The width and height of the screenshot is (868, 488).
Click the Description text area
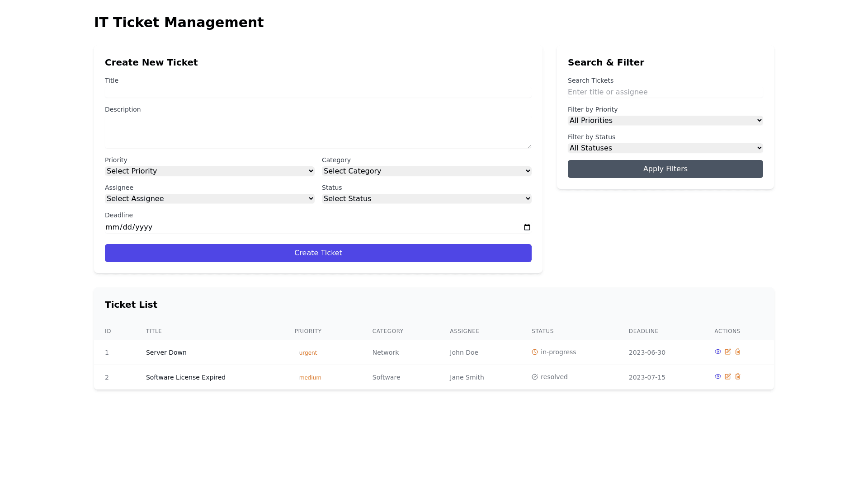click(318, 132)
